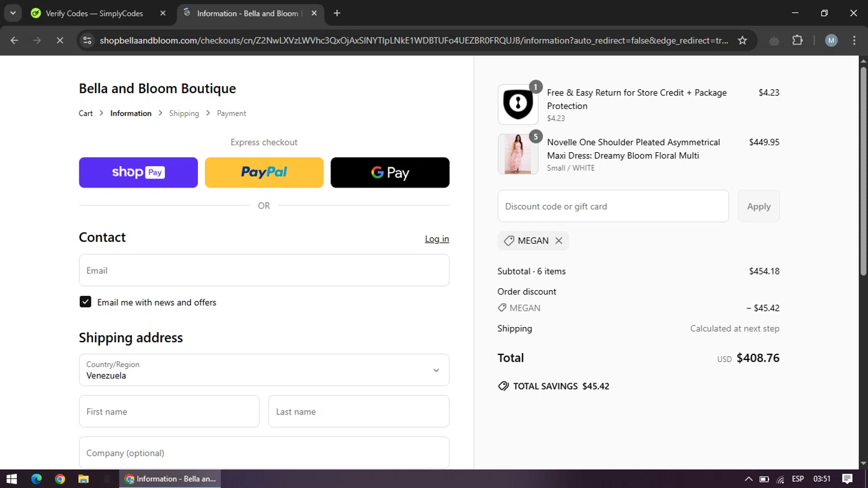The image size is (868, 488).
Task: Apply the discount code
Action: pos(759,206)
